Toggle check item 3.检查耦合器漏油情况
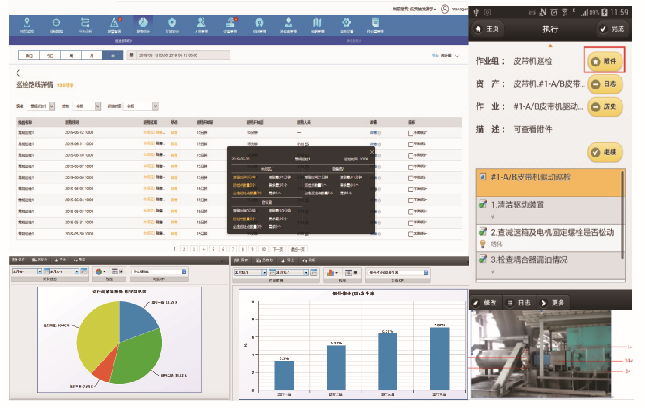The height and width of the screenshot is (408, 645). coord(483,260)
